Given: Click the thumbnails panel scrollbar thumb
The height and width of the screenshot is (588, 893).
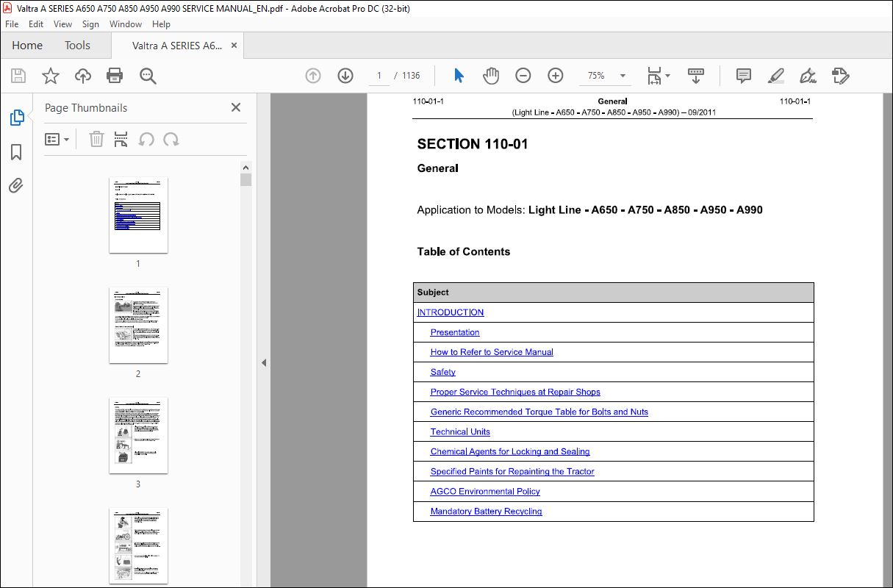Looking at the screenshot, I should click(245, 180).
